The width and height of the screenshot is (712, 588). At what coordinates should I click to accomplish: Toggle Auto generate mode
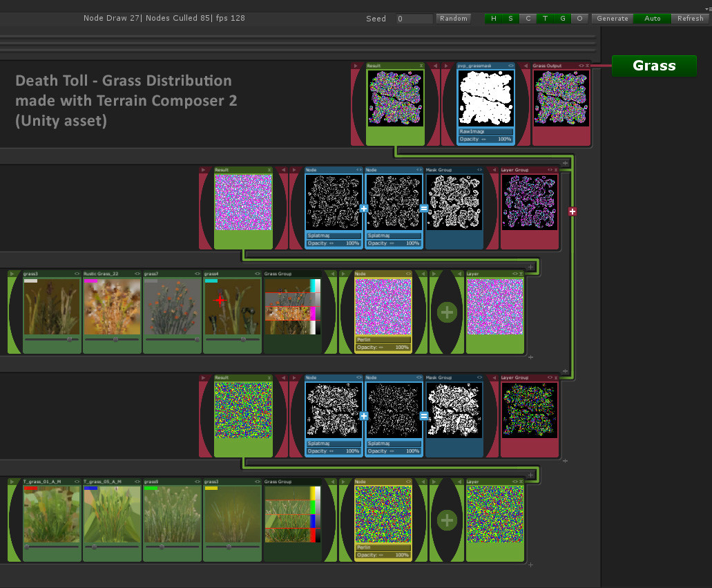tap(653, 19)
